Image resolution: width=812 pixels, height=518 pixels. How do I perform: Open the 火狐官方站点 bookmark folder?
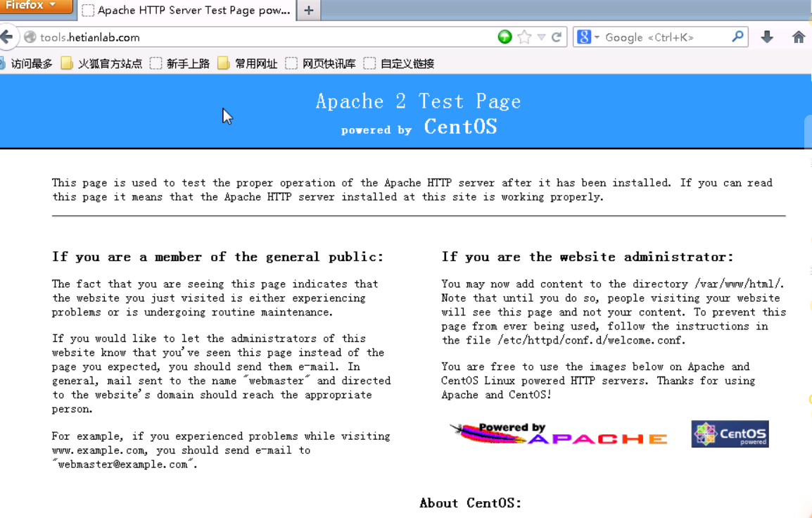point(101,64)
